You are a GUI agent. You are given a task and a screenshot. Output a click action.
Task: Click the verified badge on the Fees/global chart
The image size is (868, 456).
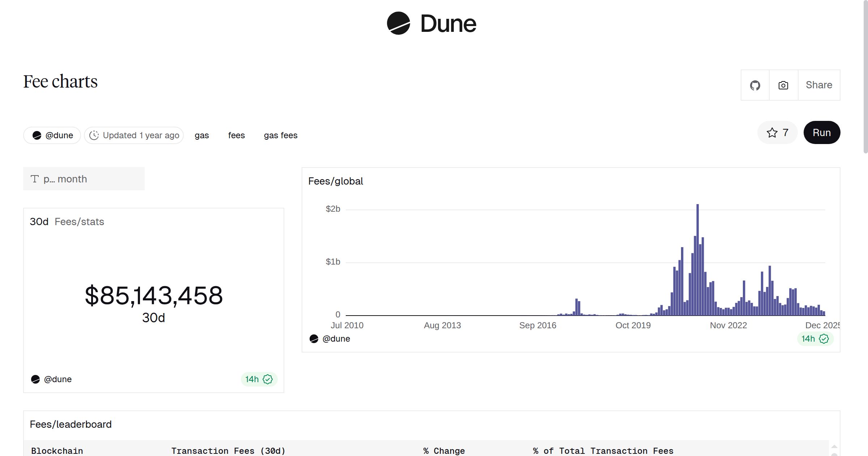tap(824, 338)
